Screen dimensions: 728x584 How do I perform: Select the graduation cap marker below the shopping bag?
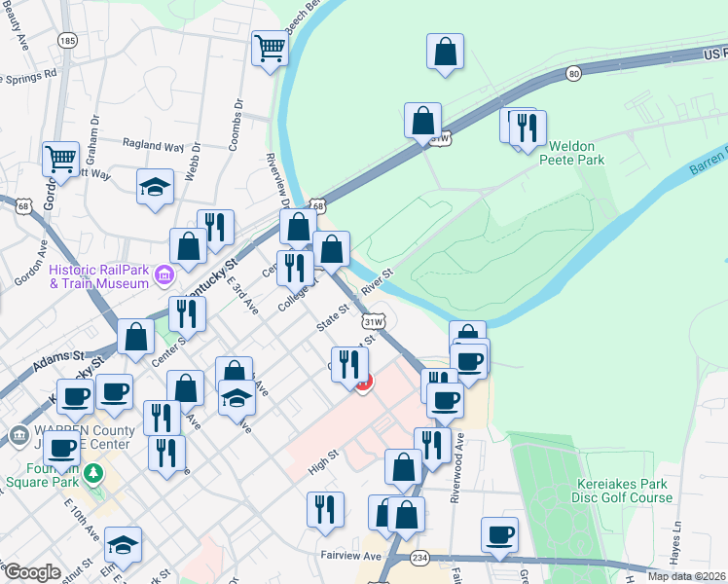coord(237,398)
